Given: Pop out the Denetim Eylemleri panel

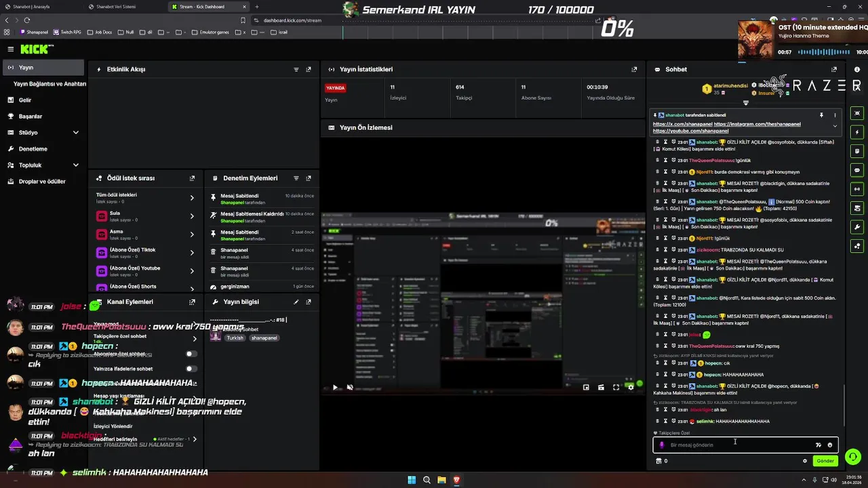Looking at the screenshot, I should click(309, 178).
